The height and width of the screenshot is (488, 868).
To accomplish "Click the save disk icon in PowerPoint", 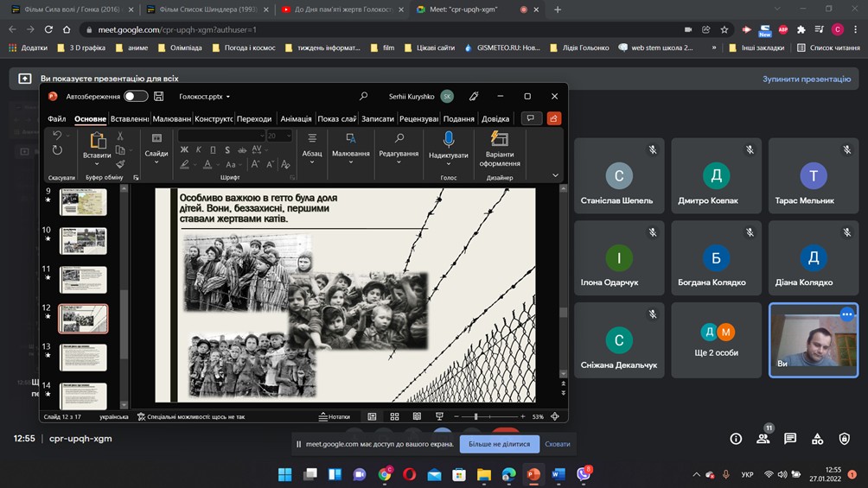I will click(159, 96).
